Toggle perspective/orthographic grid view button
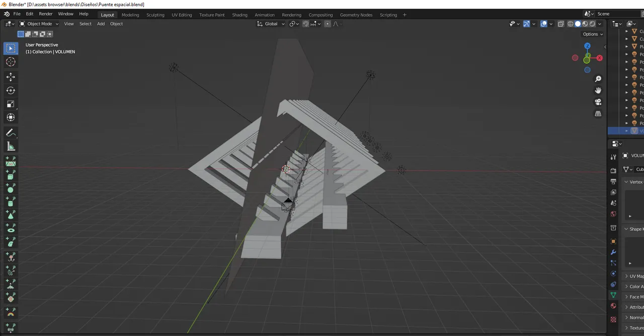 point(598,114)
